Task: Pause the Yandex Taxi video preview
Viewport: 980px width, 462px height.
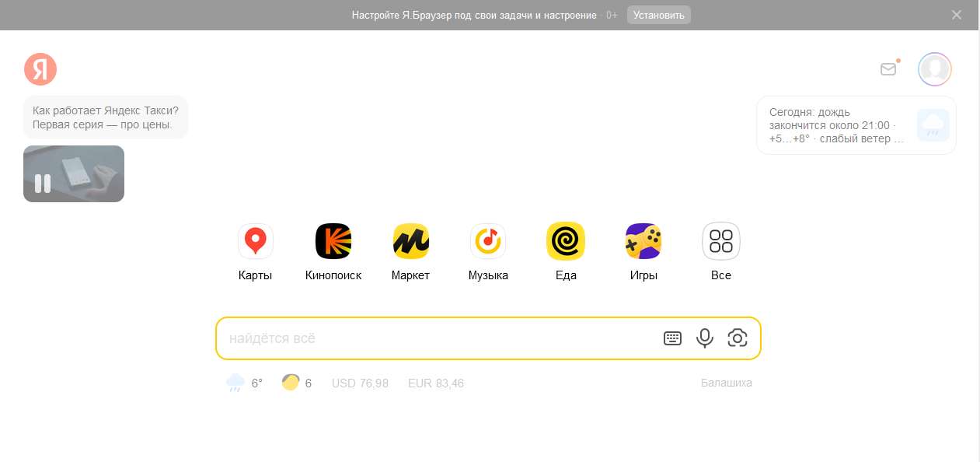Action: (x=43, y=184)
